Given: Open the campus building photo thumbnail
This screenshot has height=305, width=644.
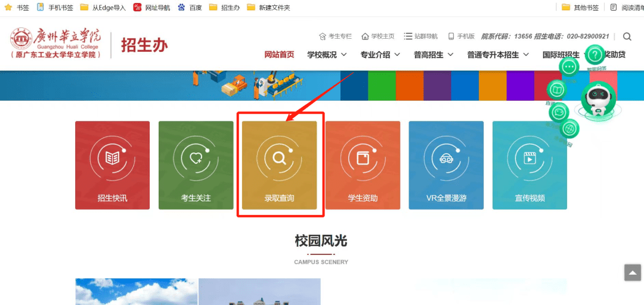Looking at the screenshot, I should pyautogui.click(x=259, y=292).
